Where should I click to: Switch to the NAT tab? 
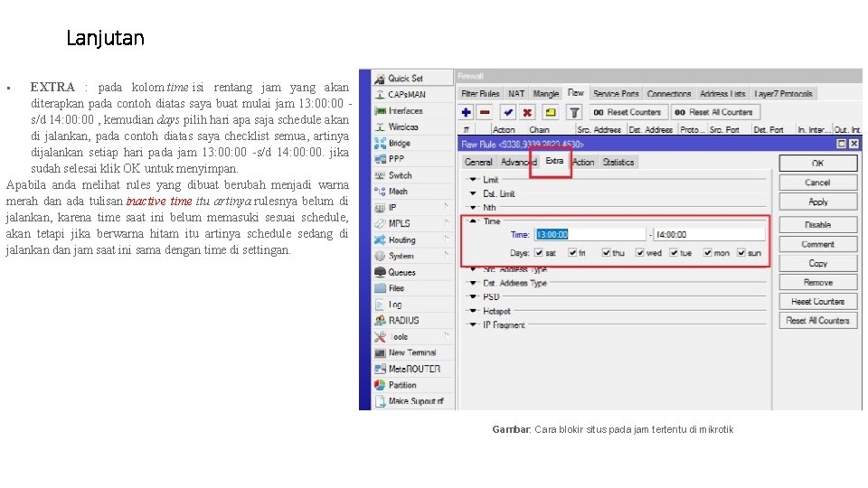point(516,93)
